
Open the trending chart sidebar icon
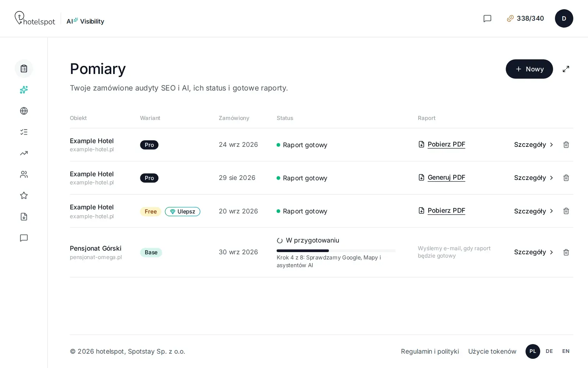[x=24, y=153]
